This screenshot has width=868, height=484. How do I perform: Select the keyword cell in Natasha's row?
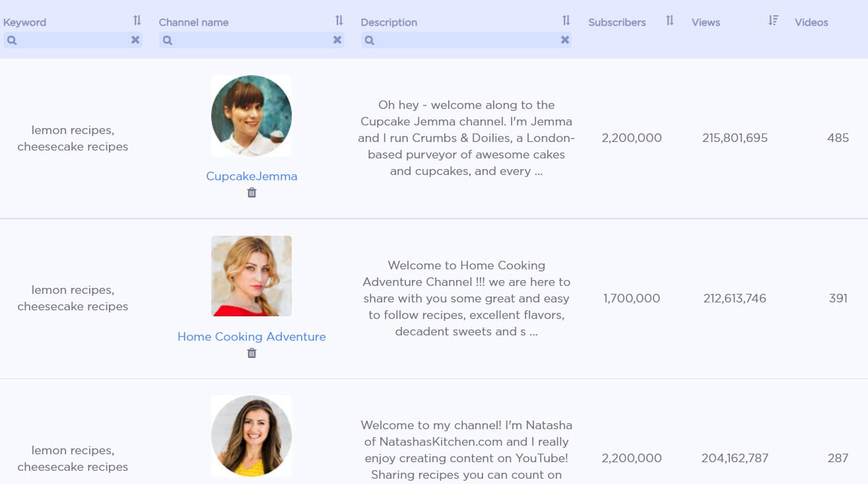pos(73,458)
